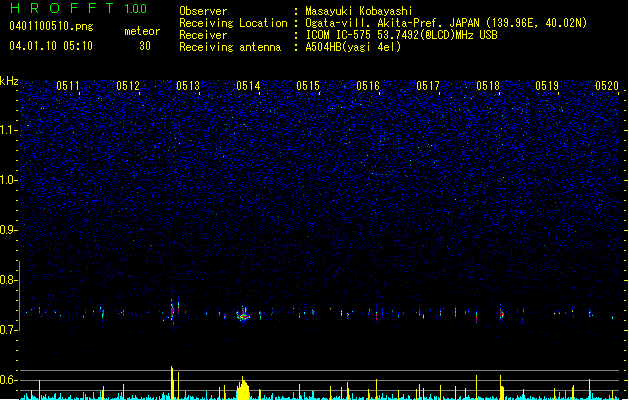Click the kHz axis unit label
Screen dimensions: 629x400
[9, 81]
